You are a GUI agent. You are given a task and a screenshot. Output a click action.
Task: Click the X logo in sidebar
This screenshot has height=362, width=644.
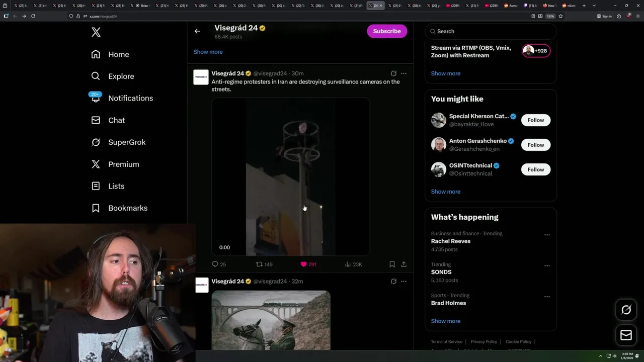tap(96, 32)
